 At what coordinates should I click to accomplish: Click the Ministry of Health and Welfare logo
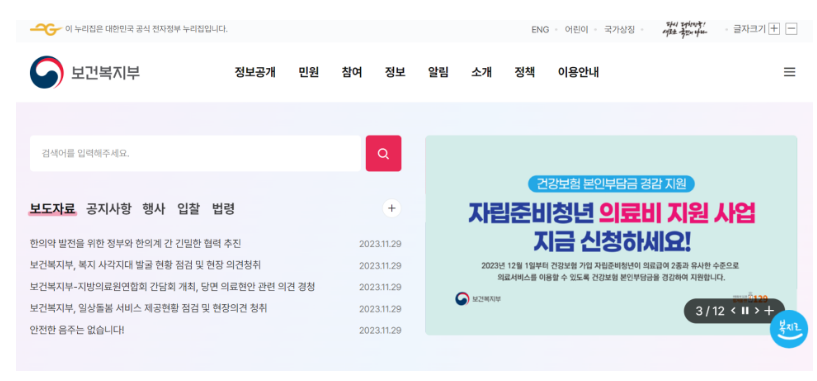pos(85,72)
